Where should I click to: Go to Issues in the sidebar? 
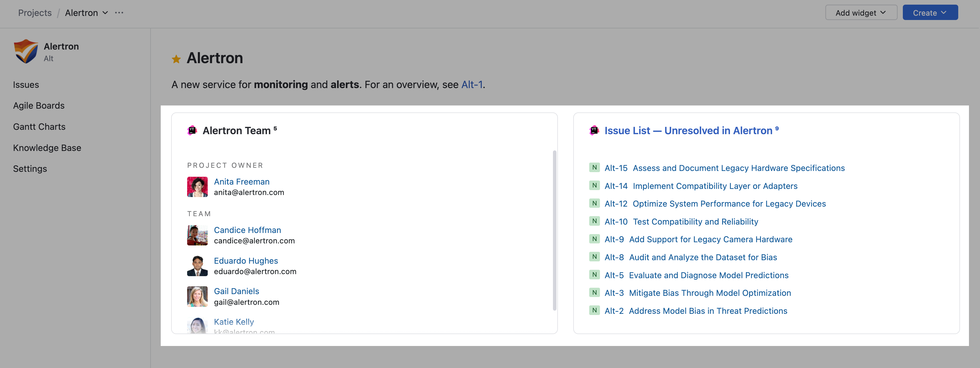[26, 84]
